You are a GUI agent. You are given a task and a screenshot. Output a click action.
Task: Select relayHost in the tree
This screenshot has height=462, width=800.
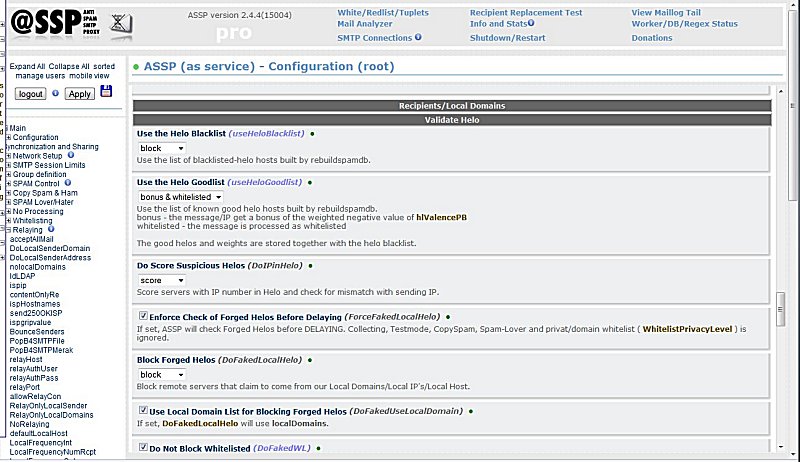26,360
